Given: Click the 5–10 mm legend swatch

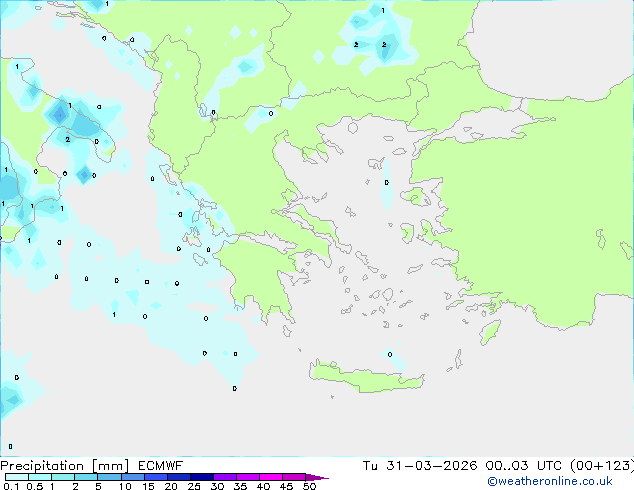Looking at the screenshot, I should [109, 477].
